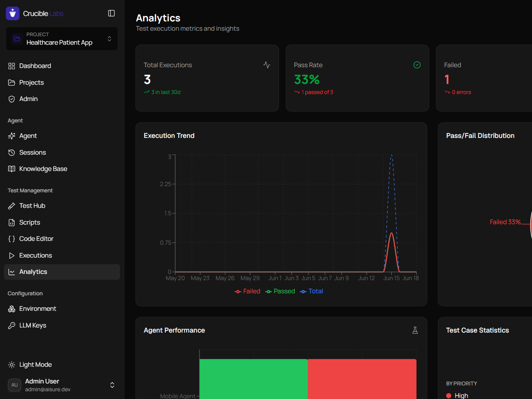Viewport: 532px width, 399px height.
Task: Click the trend arrow beside '3 in last 30d'
Action: point(146,92)
